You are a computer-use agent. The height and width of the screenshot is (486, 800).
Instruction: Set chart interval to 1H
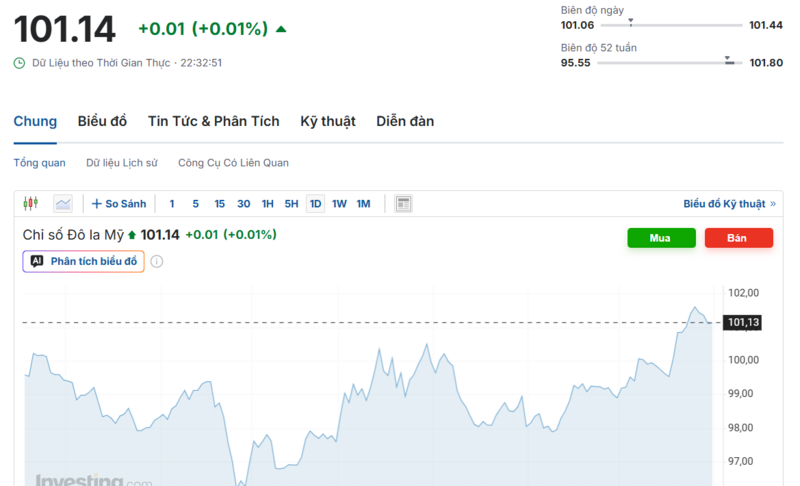(x=267, y=204)
